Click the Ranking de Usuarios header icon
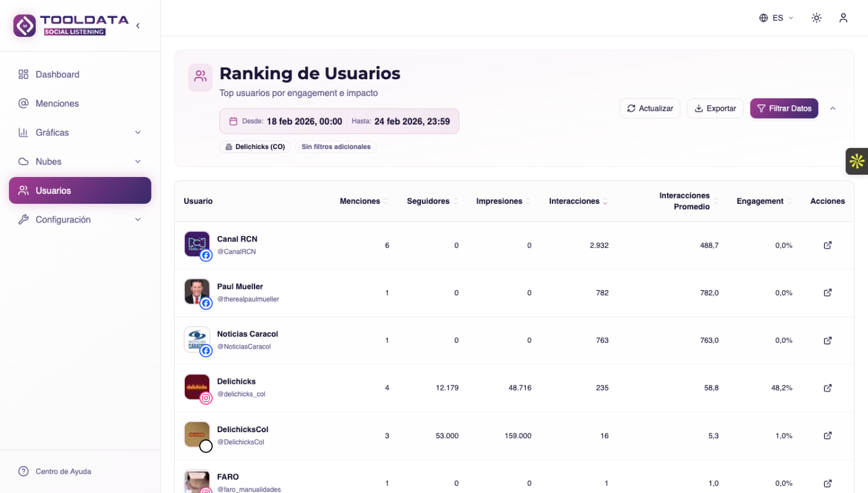 200,77
